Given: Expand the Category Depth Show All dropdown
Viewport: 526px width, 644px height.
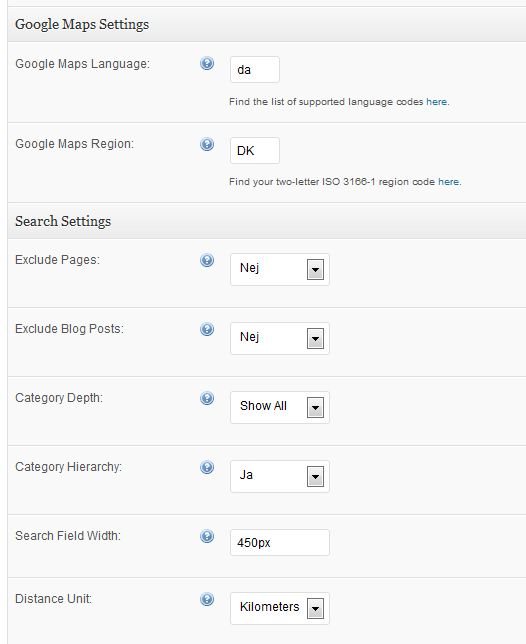Looking at the screenshot, I should pos(280,407).
